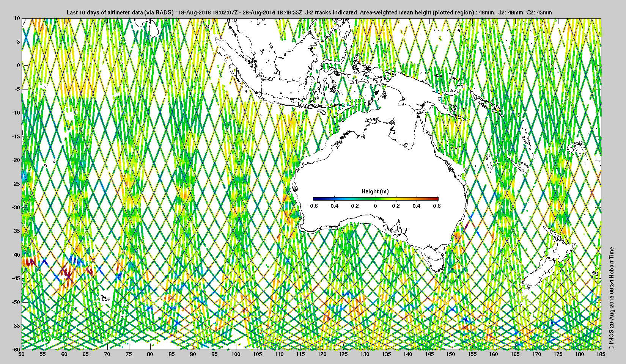Screen dimensions: 626x364
Task: Click latitude tick label -45 on left axis
Action: (16, 278)
